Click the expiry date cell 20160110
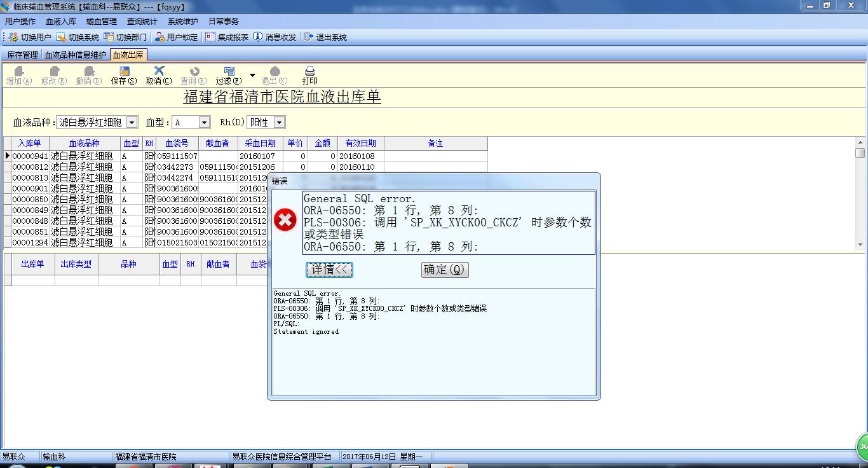This screenshot has height=468, width=868. click(360, 167)
